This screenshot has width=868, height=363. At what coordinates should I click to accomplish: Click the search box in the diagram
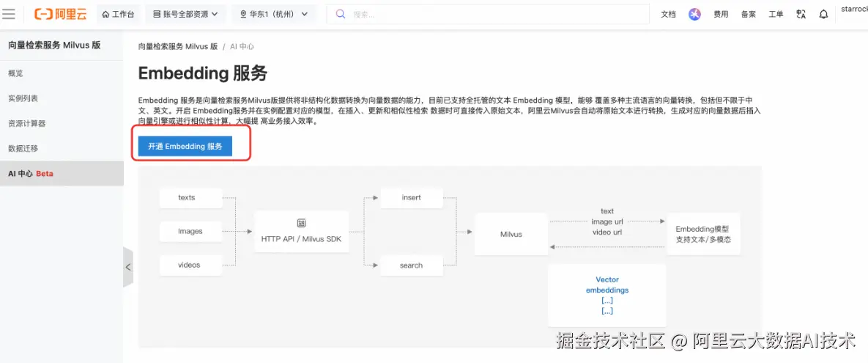coord(412,265)
